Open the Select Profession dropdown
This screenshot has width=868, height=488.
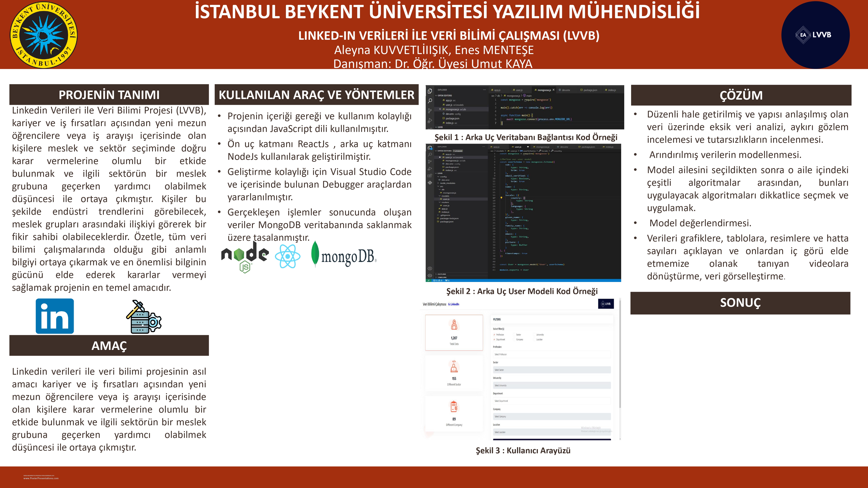pos(552,354)
